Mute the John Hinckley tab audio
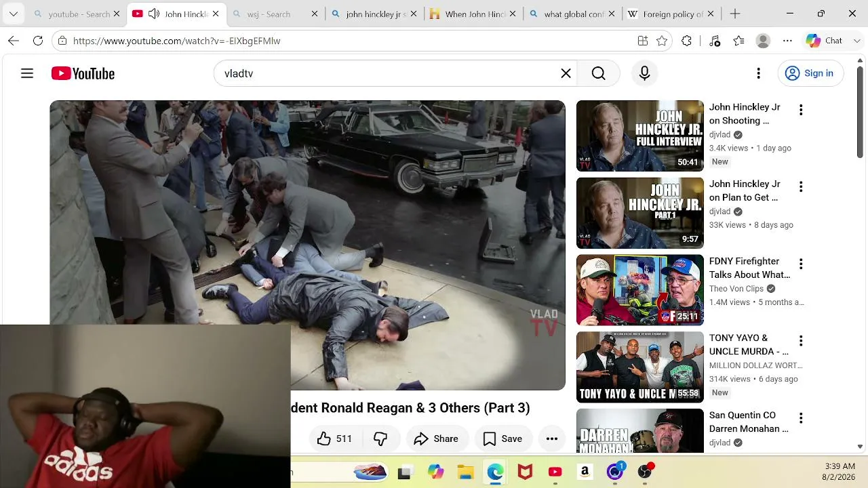This screenshot has height=488, width=868. pos(154,14)
